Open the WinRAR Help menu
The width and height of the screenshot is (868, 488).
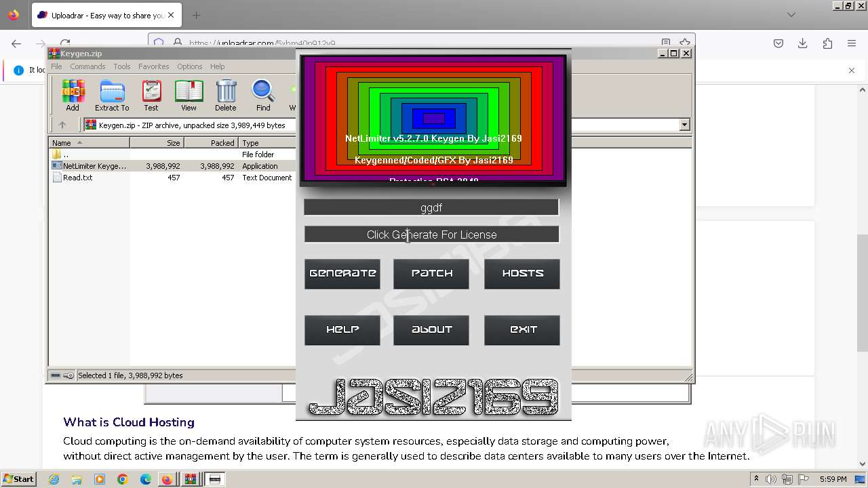[x=217, y=66]
